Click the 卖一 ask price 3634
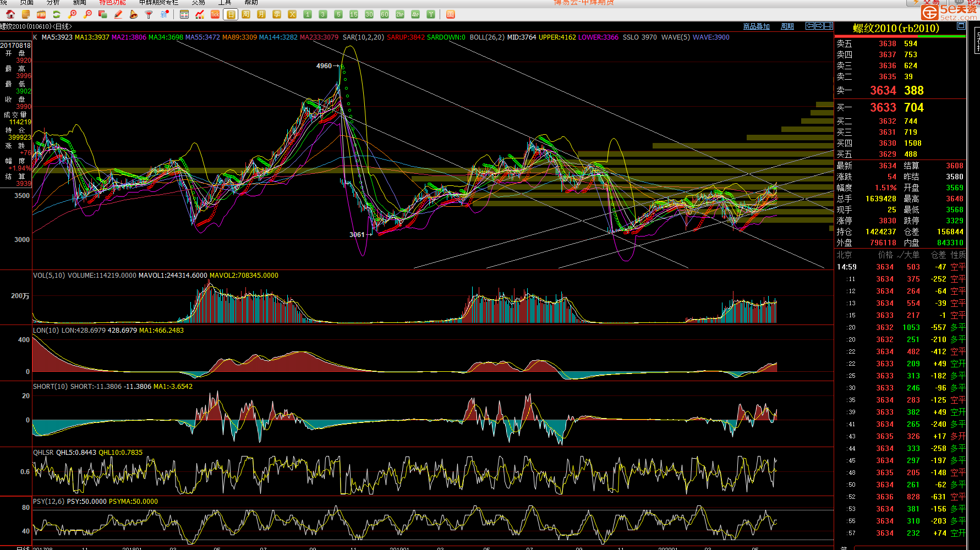Viewport: 980px width, 550px height. click(x=883, y=90)
